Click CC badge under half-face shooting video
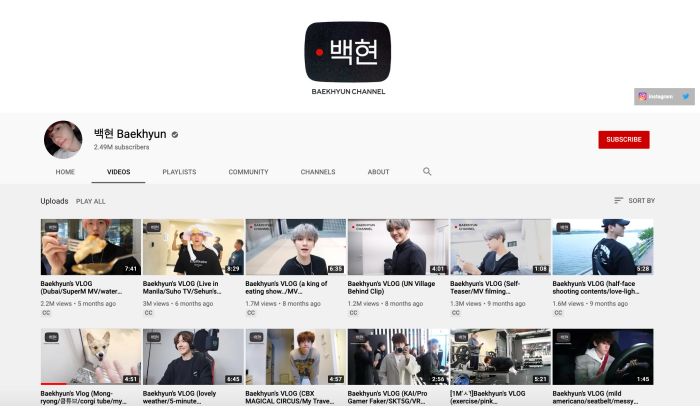The height and width of the screenshot is (406, 700). pyautogui.click(x=558, y=313)
